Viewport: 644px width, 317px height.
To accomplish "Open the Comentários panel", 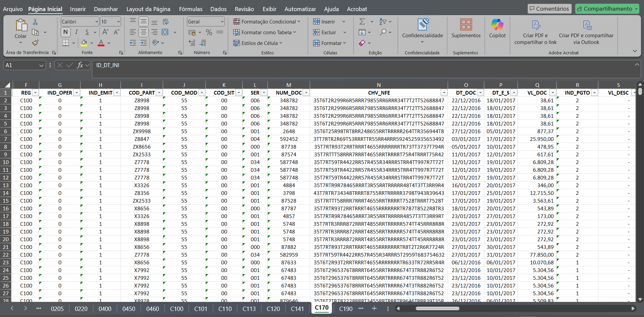I will (x=549, y=8).
